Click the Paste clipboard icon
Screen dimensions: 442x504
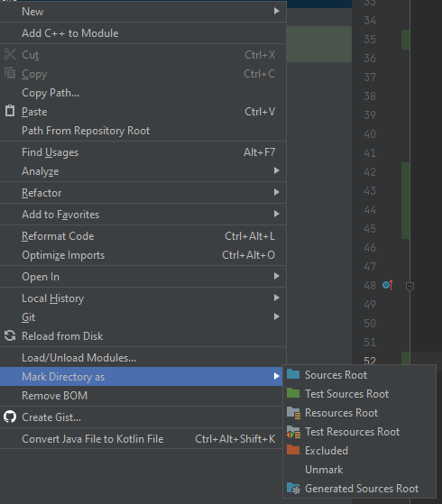tap(10, 111)
